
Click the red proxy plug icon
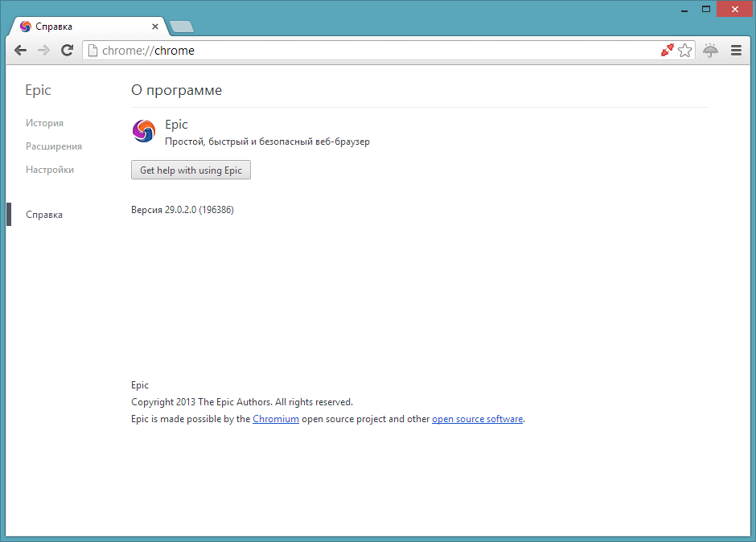tap(667, 51)
